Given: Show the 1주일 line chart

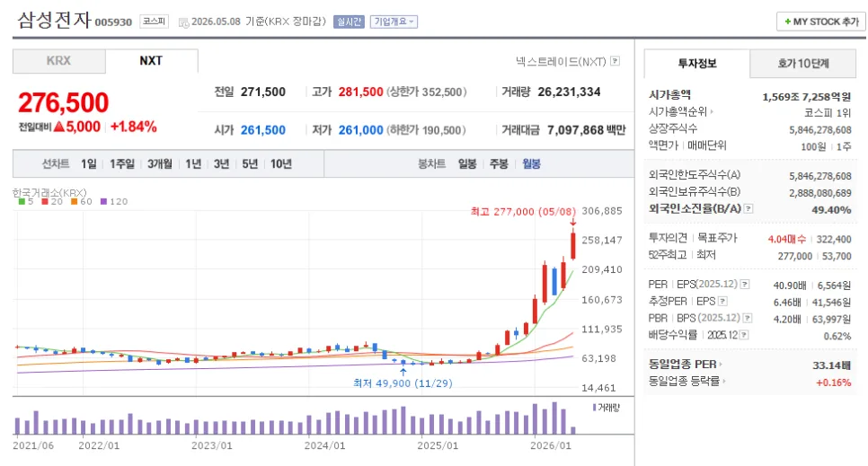Looking at the screenshot, I should click(122, 163).
